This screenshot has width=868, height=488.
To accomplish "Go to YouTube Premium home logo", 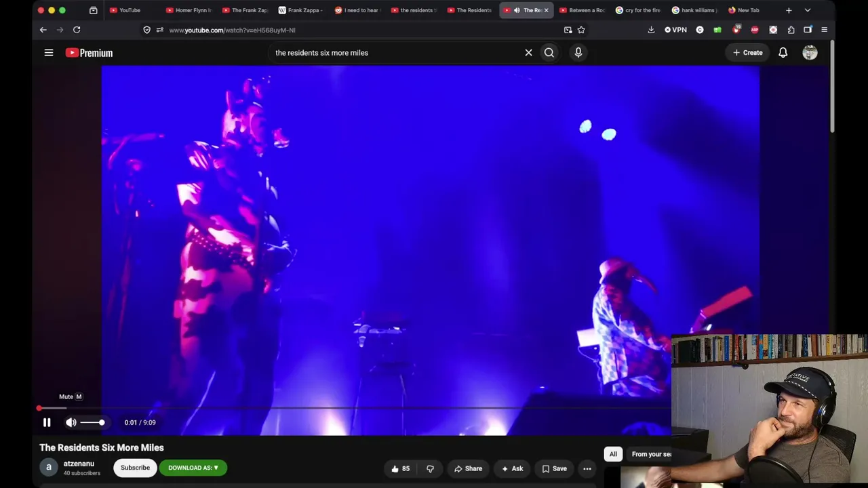I will pos(89,53).
